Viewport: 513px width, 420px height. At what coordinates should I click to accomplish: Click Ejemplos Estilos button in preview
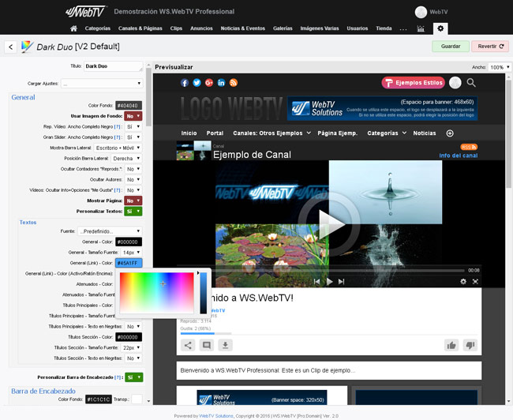(414, 83)
